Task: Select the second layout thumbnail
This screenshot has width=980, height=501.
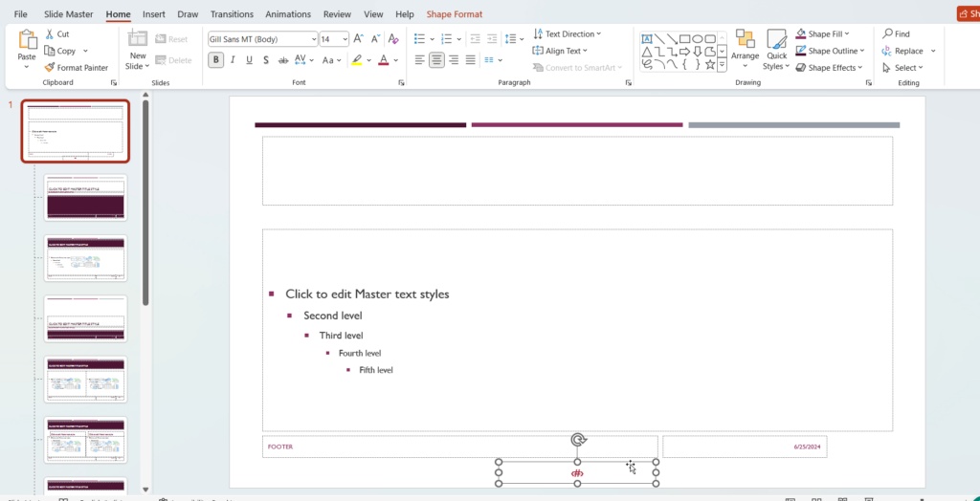Action: pos(85,198)
